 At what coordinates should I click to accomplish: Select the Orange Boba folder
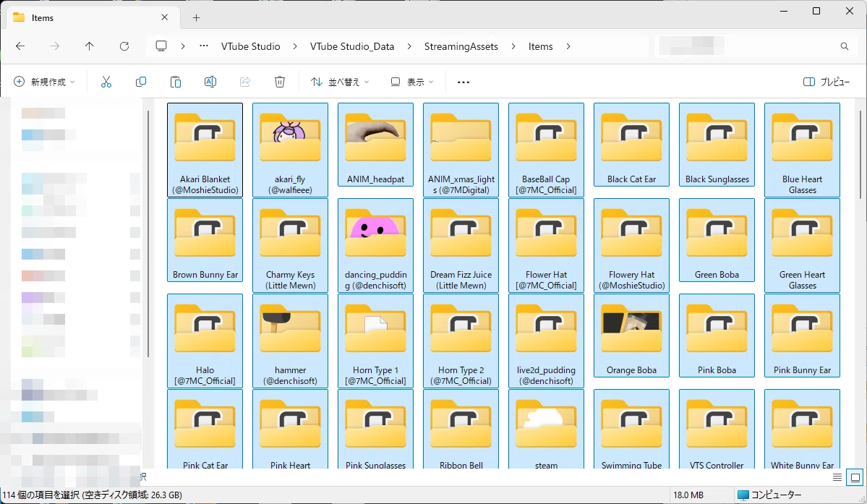point(631,336)
